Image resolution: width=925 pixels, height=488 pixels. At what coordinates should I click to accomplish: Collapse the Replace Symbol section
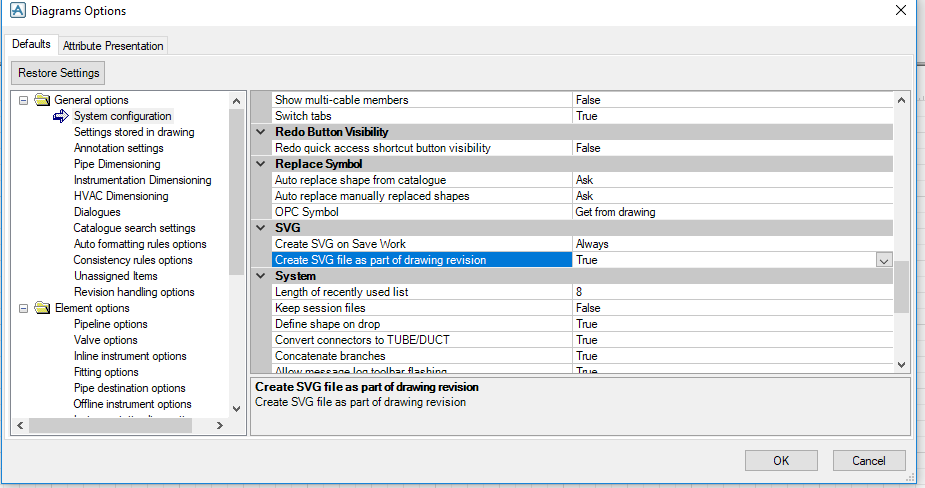[x=261, y=164]
